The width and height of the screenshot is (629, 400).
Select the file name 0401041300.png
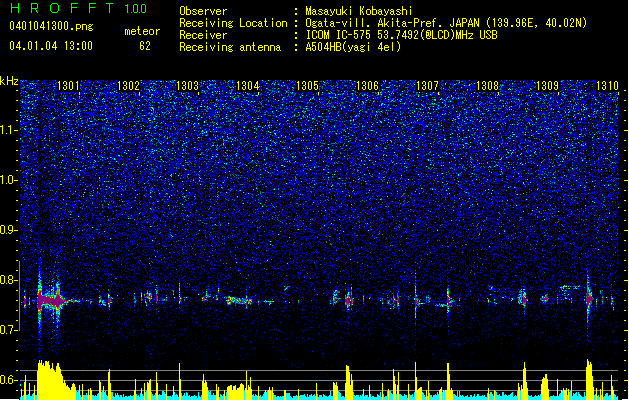(x=51, y=26)
